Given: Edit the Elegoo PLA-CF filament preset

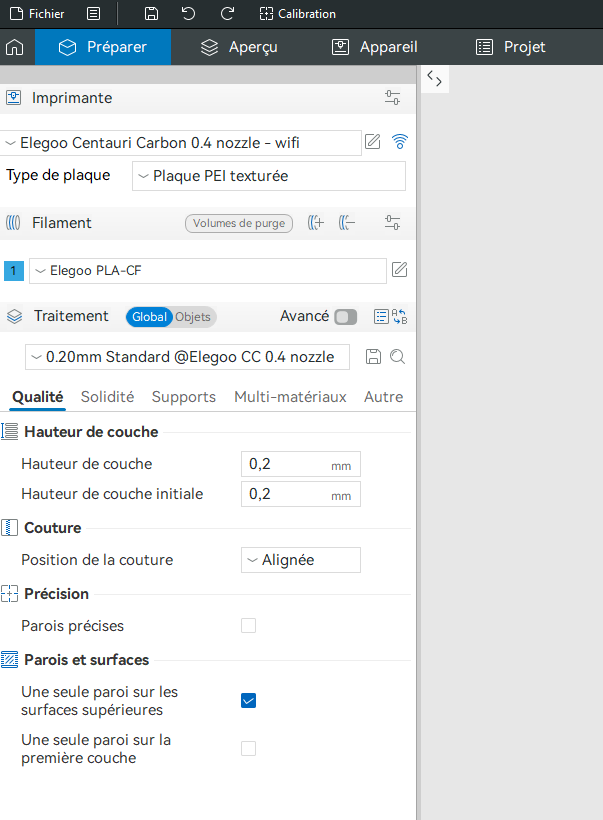Looking at the screenshot, I should (x=400, y=270).
